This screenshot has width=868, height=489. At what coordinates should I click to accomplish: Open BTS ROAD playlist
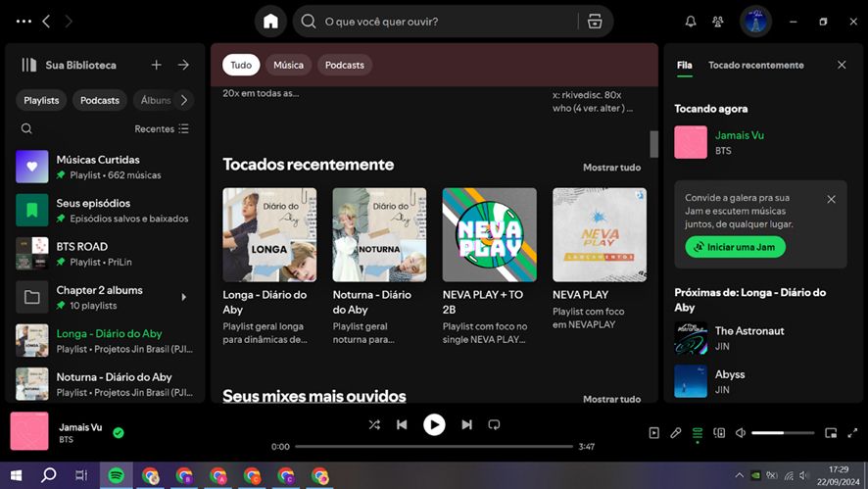pyautogui.click(x=105, y=254)
